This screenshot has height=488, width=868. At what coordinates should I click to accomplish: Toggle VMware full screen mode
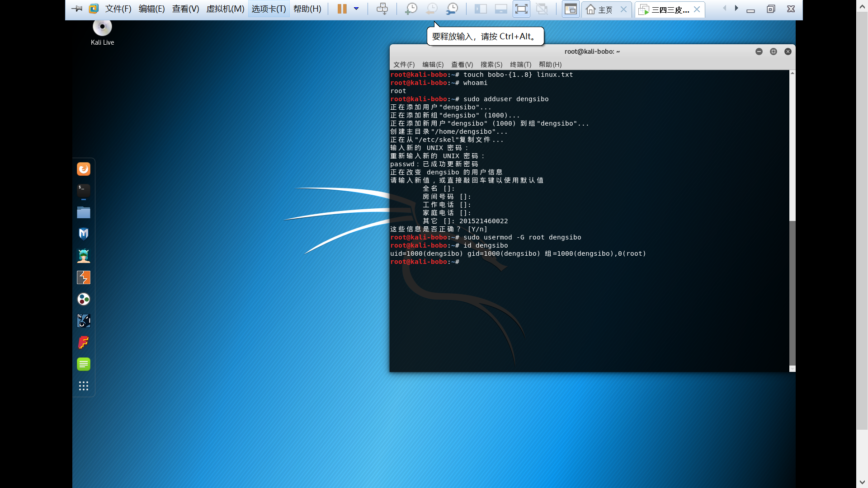coord(521,9)
